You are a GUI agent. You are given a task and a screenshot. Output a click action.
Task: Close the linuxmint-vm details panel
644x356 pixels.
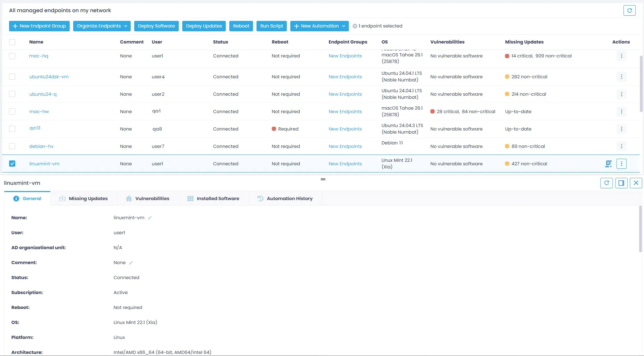tap(636, 183)
